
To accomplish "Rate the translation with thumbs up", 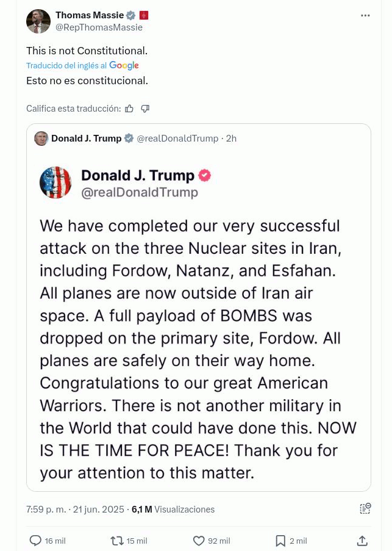I will click(129, 109).
